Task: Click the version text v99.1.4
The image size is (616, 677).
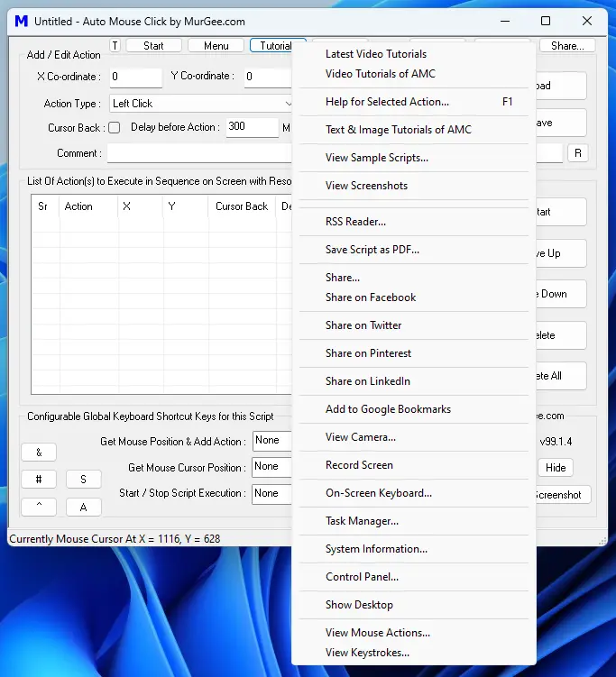Action: pos(556,442)
